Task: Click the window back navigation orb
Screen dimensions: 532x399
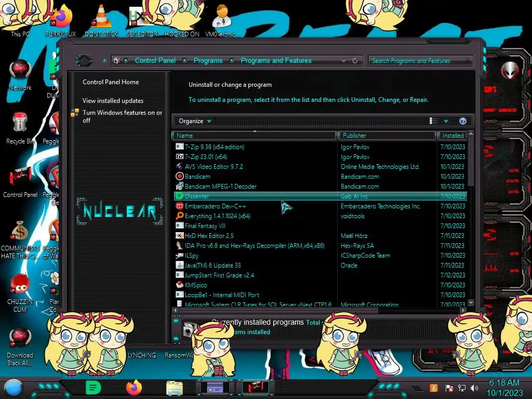Action: click(x=84, y=61)
